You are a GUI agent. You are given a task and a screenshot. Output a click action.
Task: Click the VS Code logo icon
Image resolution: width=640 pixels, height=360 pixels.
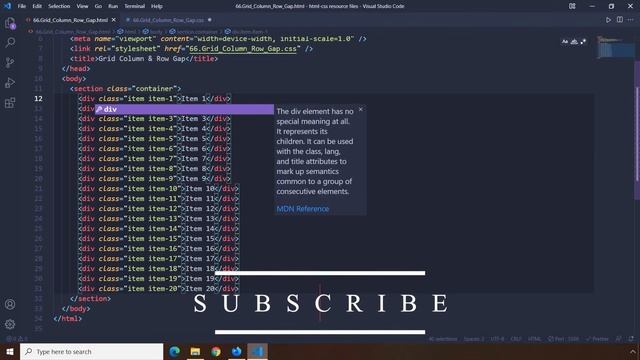point(7,6)
